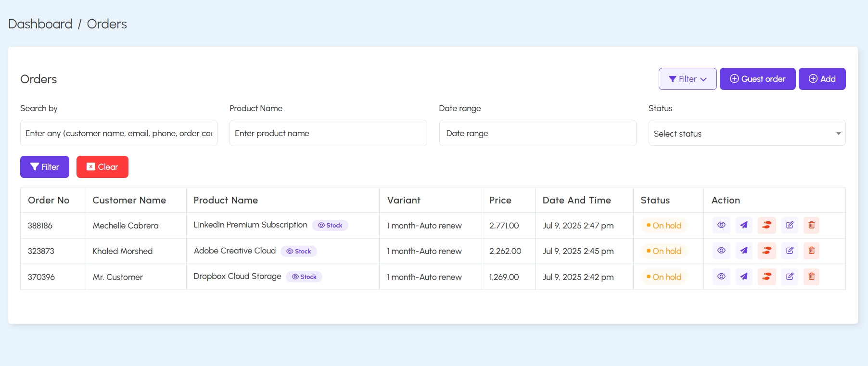
Task: Focus the Search by input field
Action: pos(119,133)
